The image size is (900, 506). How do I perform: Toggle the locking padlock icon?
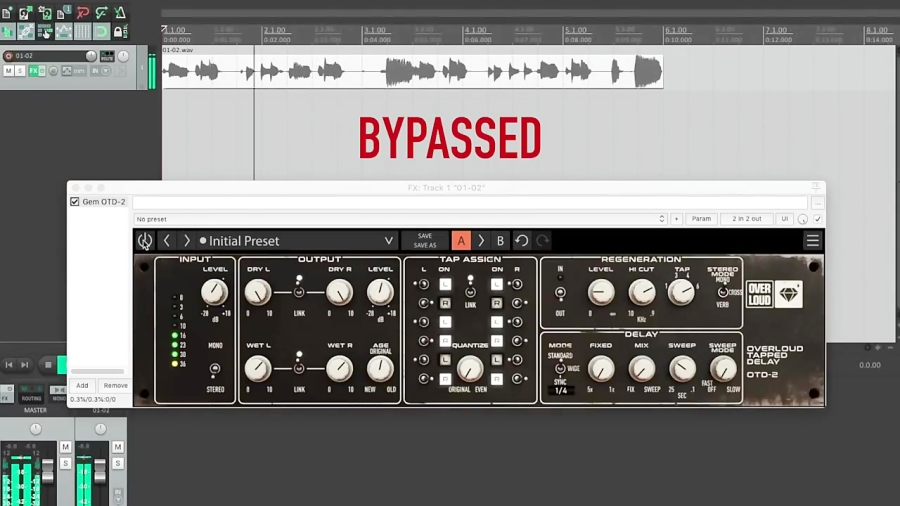tap(119, 31)
